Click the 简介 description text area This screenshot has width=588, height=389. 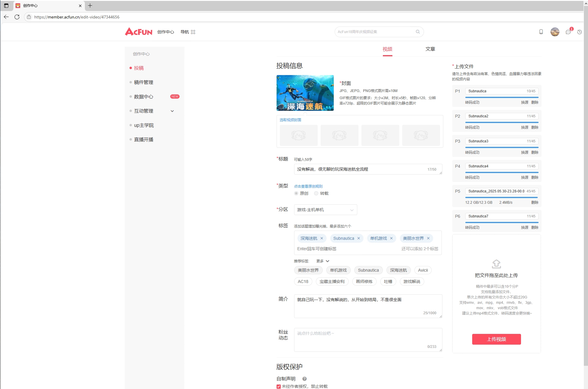coord(368,306)
